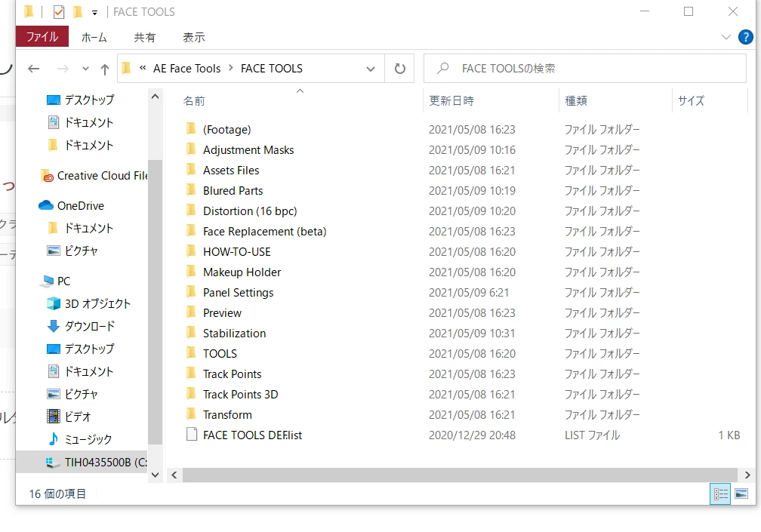761x532 pixels.
Task: Go up one folder level arrow
Action: coord(105,69)
